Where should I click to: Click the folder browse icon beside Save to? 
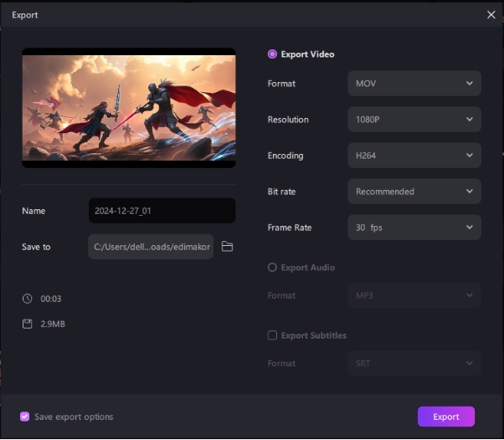[x=227, y=247]
